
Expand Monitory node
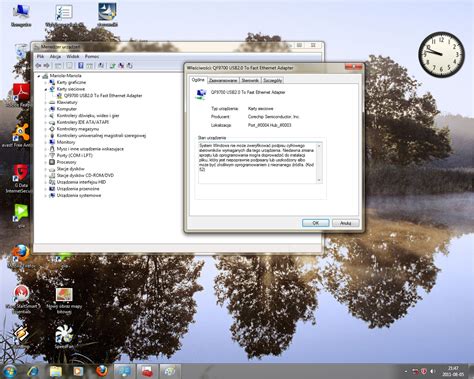click(x=46, y=142)
